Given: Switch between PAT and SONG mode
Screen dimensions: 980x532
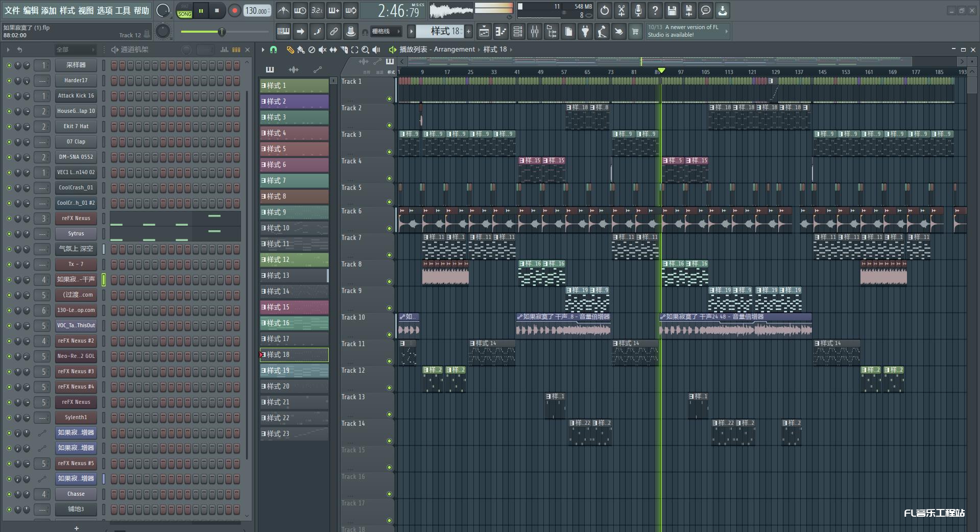Looking at the screenshot, I should (184, 11).
